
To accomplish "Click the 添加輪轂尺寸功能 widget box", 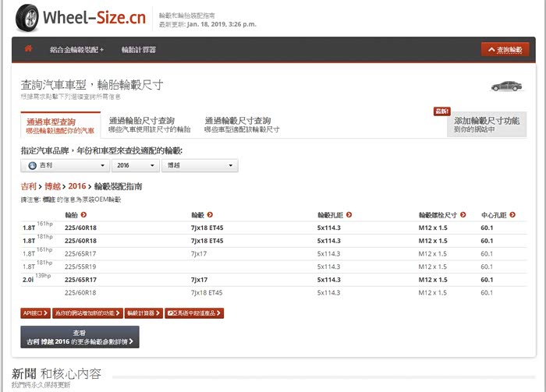I will tap(487, 125).
